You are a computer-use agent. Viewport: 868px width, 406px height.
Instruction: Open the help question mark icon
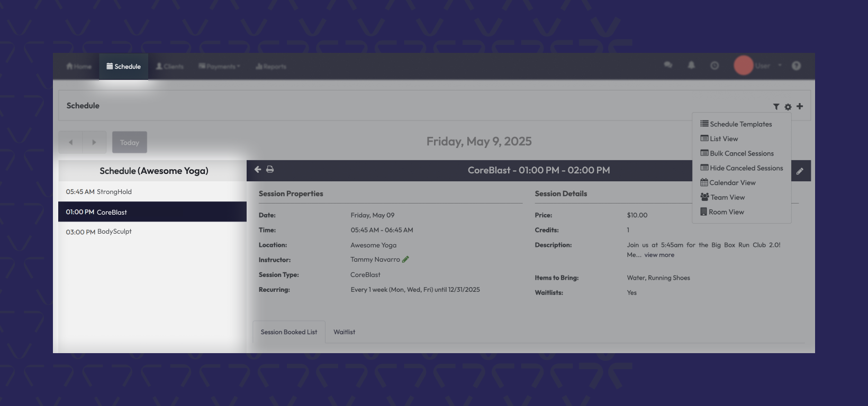[796, 66]
